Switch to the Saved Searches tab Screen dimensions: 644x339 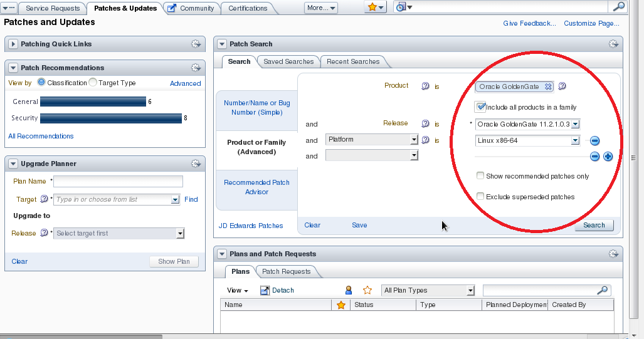click(x=288, y=61)
